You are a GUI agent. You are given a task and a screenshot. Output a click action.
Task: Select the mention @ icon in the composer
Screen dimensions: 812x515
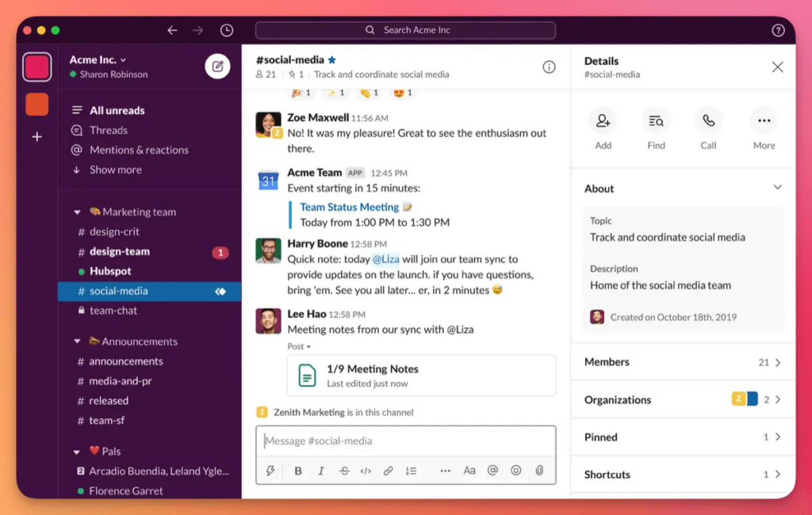point(493,470)
